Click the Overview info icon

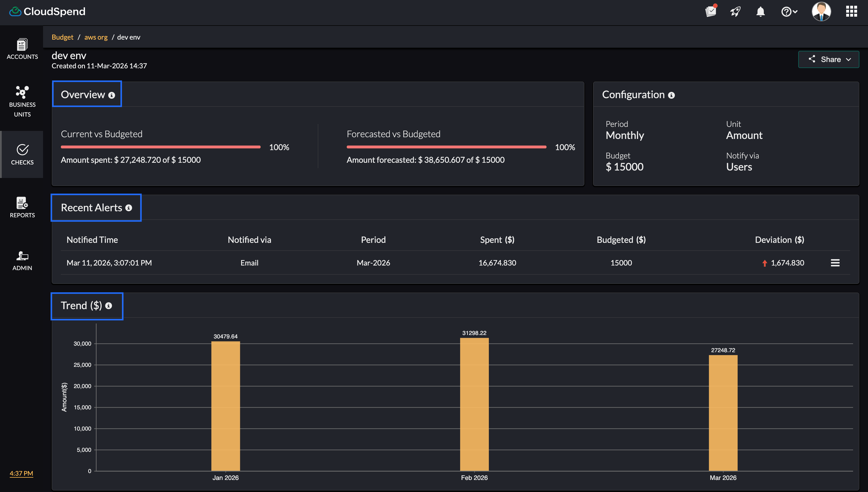tap(111, 96)
